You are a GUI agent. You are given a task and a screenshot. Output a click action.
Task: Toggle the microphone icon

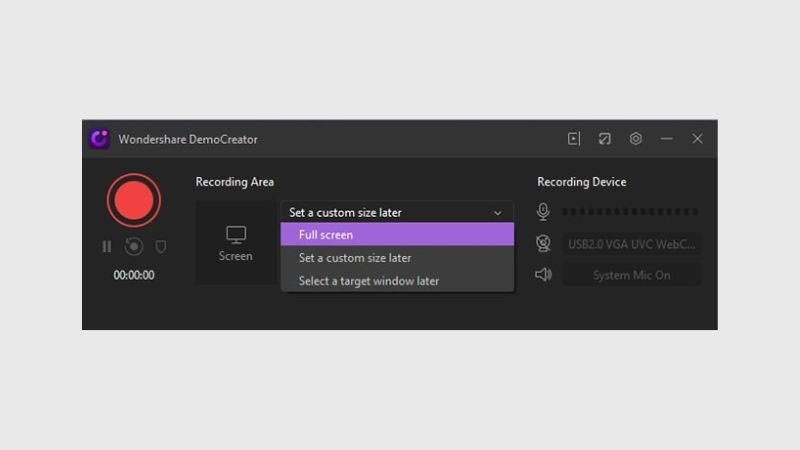[x=543, y=211]
